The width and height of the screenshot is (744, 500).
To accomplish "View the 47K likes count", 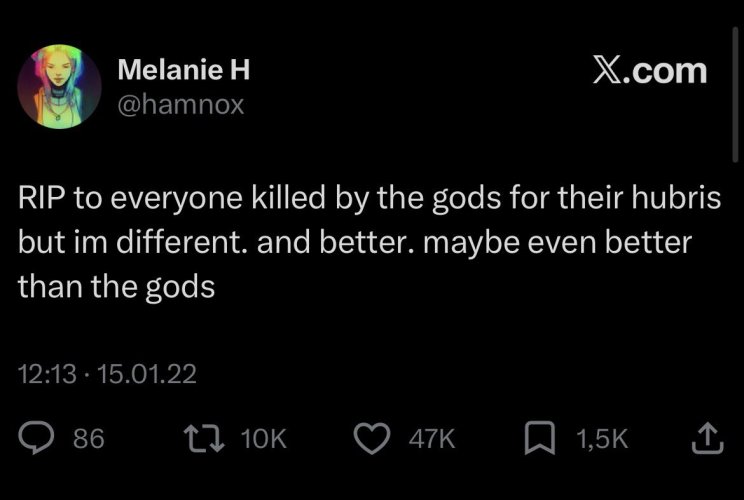I will 432,438.
